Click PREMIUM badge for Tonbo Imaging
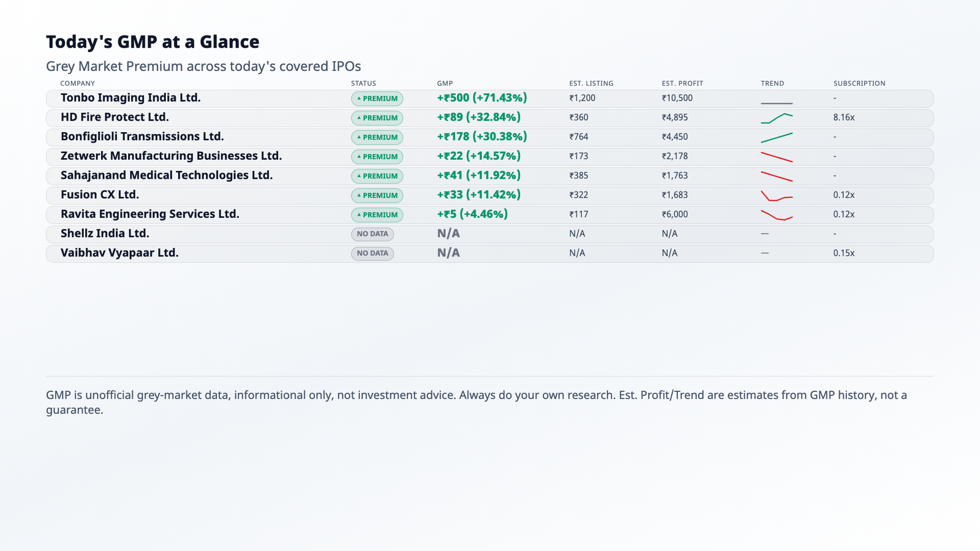The image size is (980, 551). (377, 99)
